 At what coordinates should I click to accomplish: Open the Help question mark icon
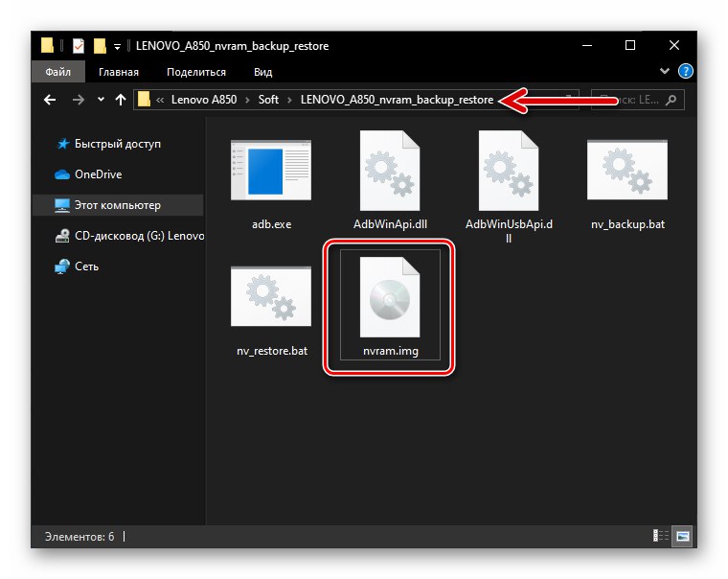tap(685, 71)
